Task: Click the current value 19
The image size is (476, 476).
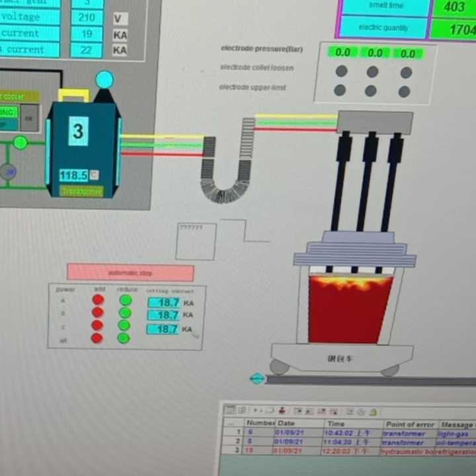Action: (x=87, y=34)
